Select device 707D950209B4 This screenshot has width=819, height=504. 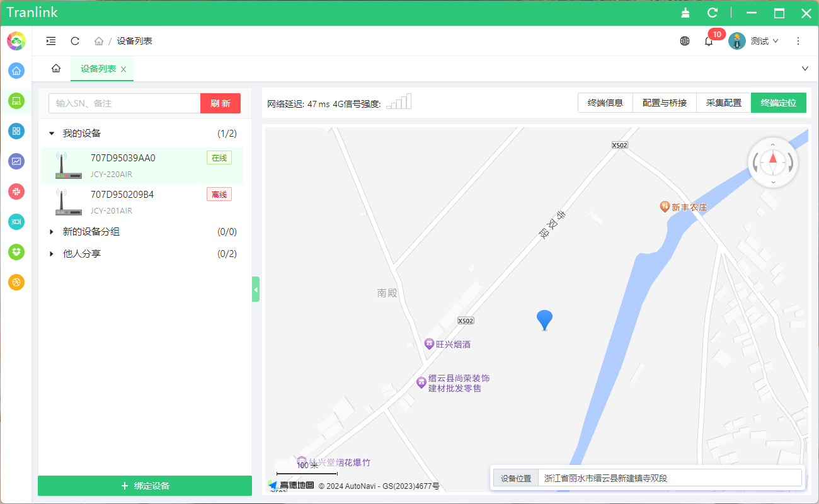142,202
